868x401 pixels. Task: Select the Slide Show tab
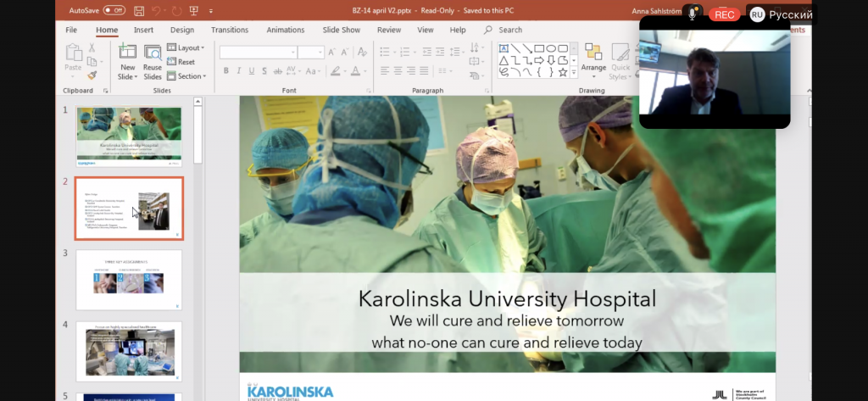(342, 30)
